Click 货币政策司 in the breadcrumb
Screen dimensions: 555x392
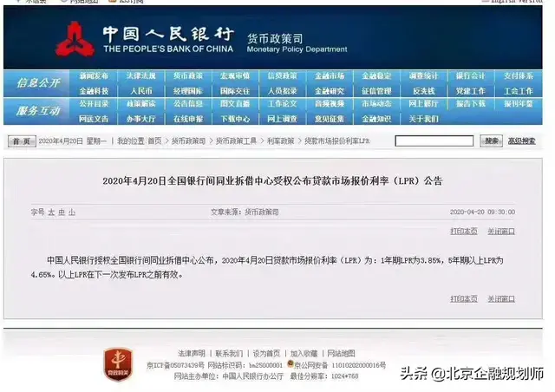tap(188, 141)
